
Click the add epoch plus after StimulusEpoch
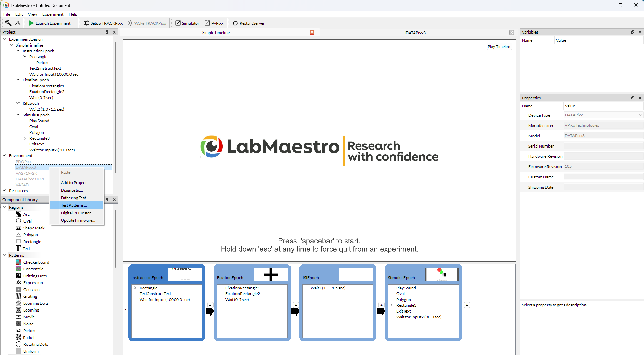point(467,305)
